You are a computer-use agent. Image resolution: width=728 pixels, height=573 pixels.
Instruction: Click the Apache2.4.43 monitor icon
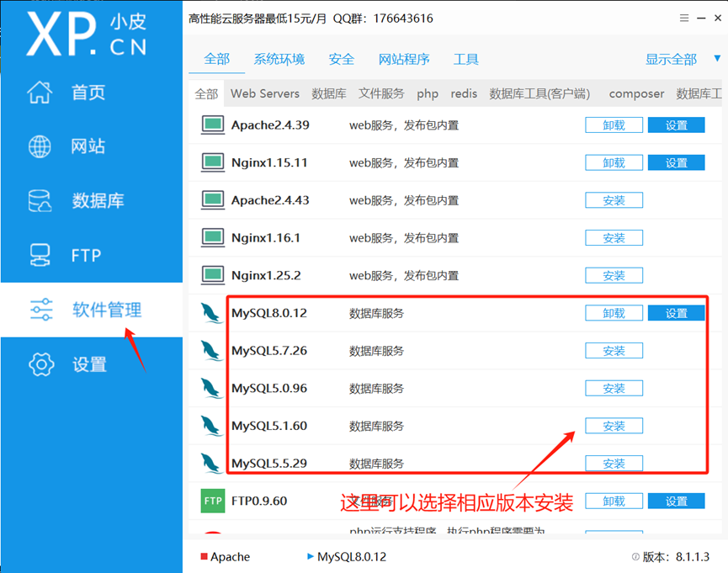tap(213, 200)
